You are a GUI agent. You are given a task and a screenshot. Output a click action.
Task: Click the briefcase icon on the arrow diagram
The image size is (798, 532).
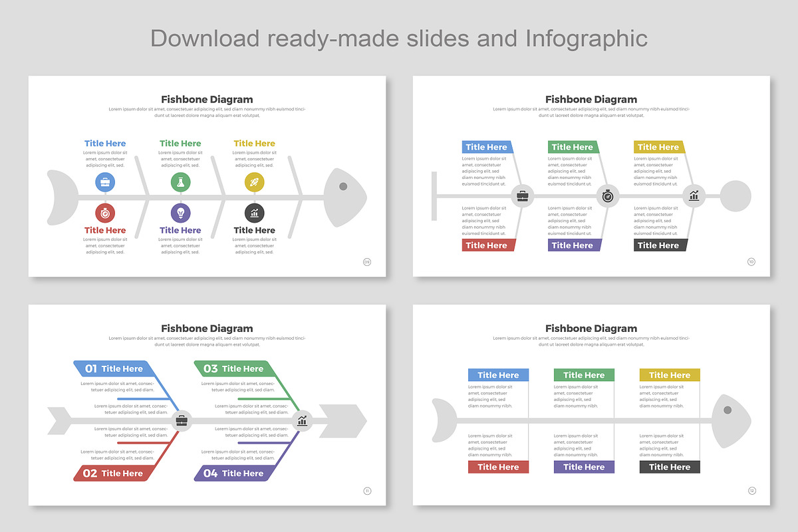pyautogui.click(x=182, y=420)
